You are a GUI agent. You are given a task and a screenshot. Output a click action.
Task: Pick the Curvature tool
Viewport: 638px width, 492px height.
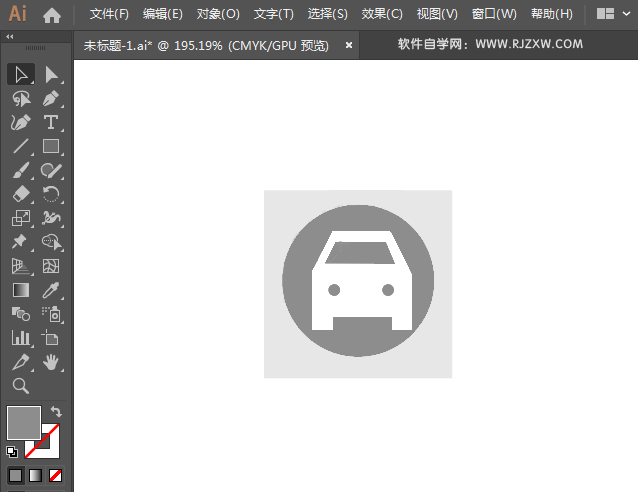pyautogui.click(x=21, y=122)
